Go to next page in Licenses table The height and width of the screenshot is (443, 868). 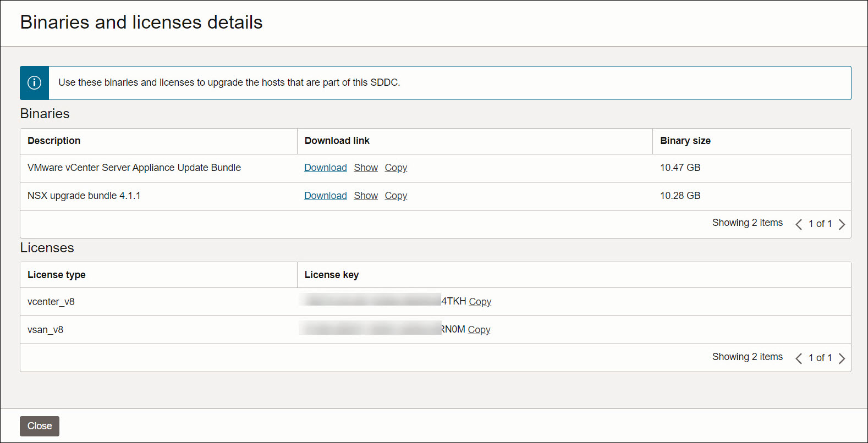[842, 358]
